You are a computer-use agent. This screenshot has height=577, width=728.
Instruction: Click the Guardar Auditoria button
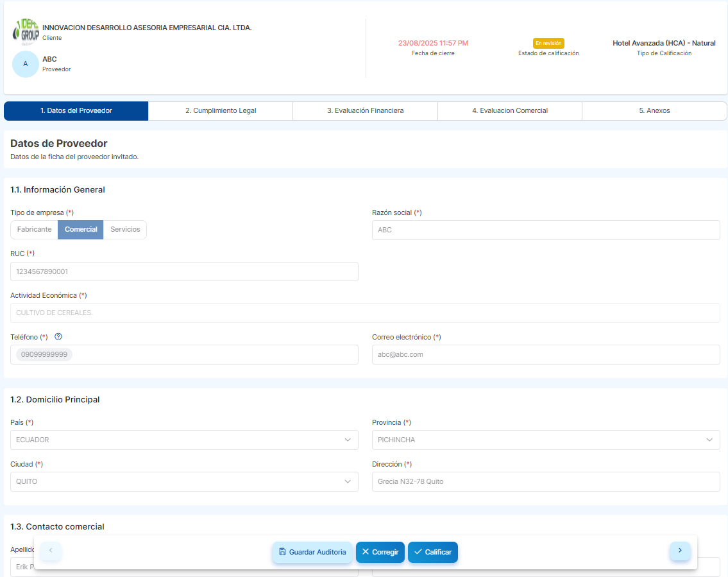click(312, 553)
